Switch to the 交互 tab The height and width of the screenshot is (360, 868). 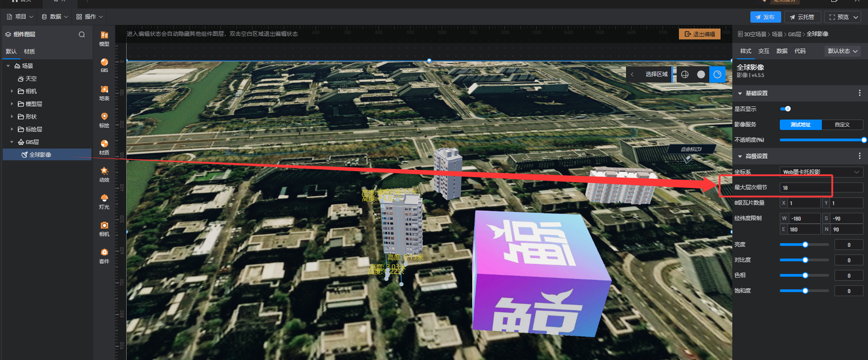click(x=764, y=51)
